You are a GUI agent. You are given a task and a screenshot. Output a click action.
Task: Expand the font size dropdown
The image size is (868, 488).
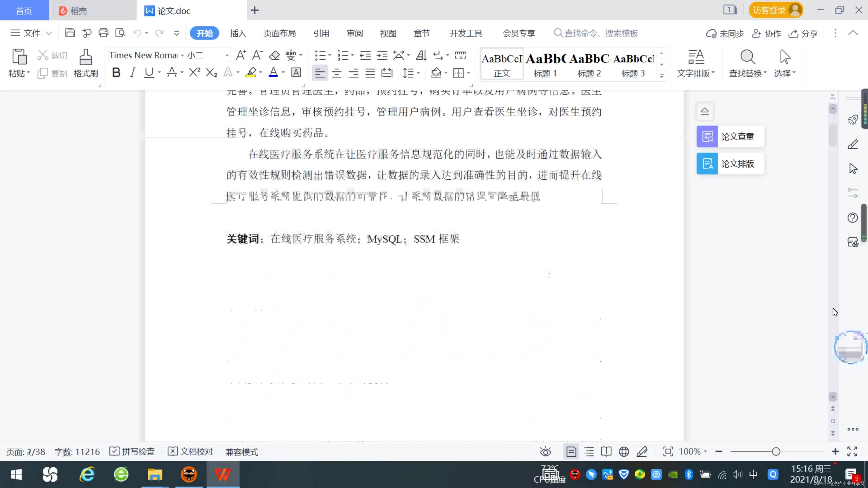pyautogui.click(x=227, y=55)
